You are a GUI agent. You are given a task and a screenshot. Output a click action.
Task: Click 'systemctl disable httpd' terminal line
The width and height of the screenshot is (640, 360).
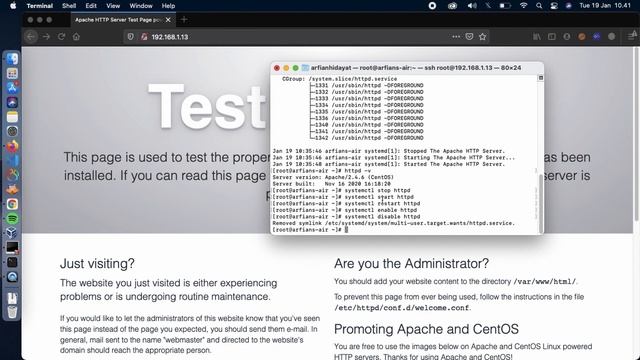(x=346, y=217)
